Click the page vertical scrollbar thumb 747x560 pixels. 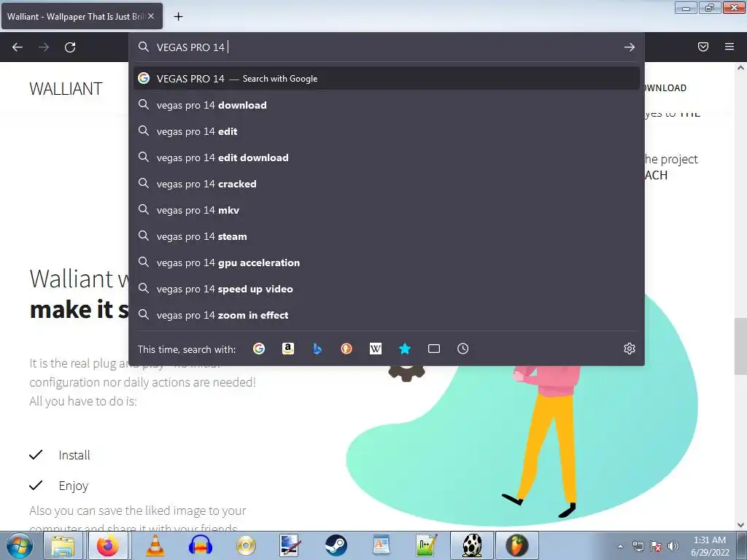[x=740, y=346]
